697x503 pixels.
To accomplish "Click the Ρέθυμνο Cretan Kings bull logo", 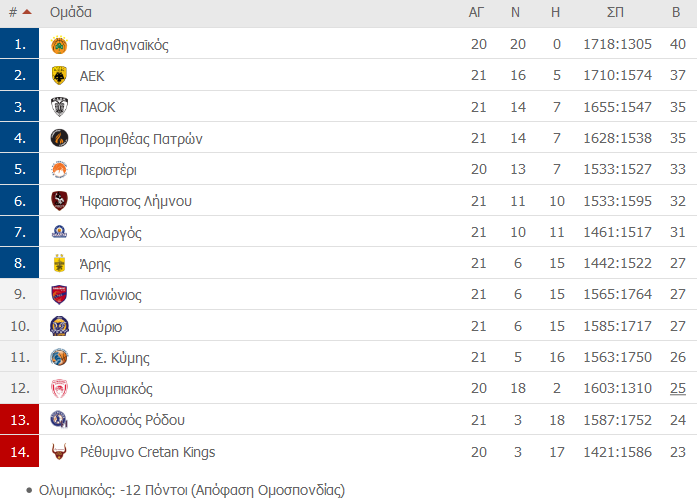I will [59, 451].
